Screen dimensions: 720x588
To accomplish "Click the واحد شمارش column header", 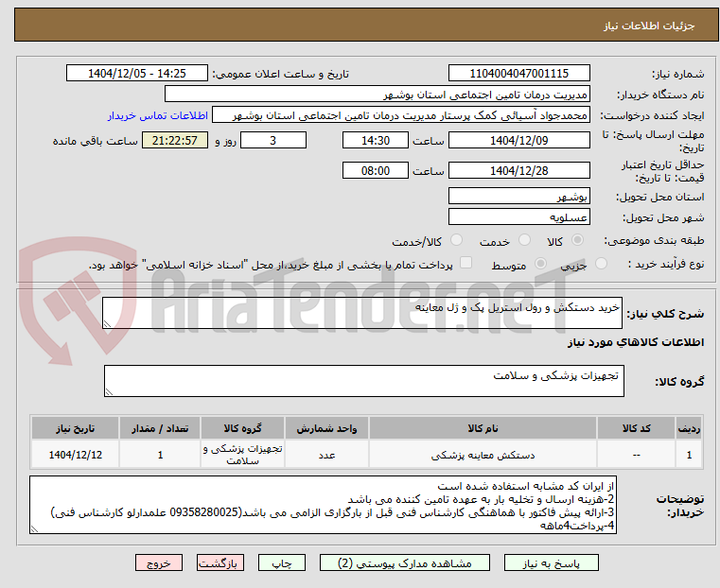I will tap(326, 428).
